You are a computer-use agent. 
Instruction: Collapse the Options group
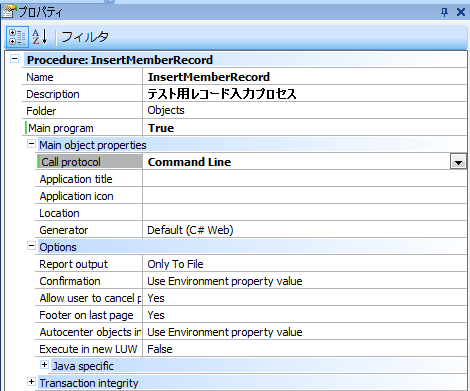[31, 246]
